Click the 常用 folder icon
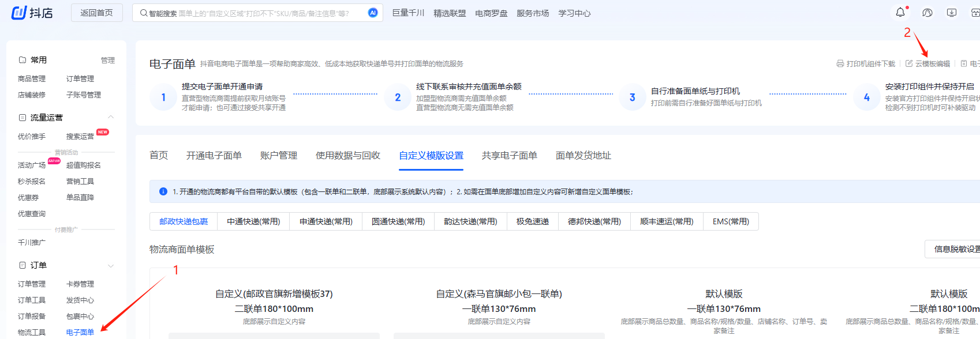 tap(23, 60)
